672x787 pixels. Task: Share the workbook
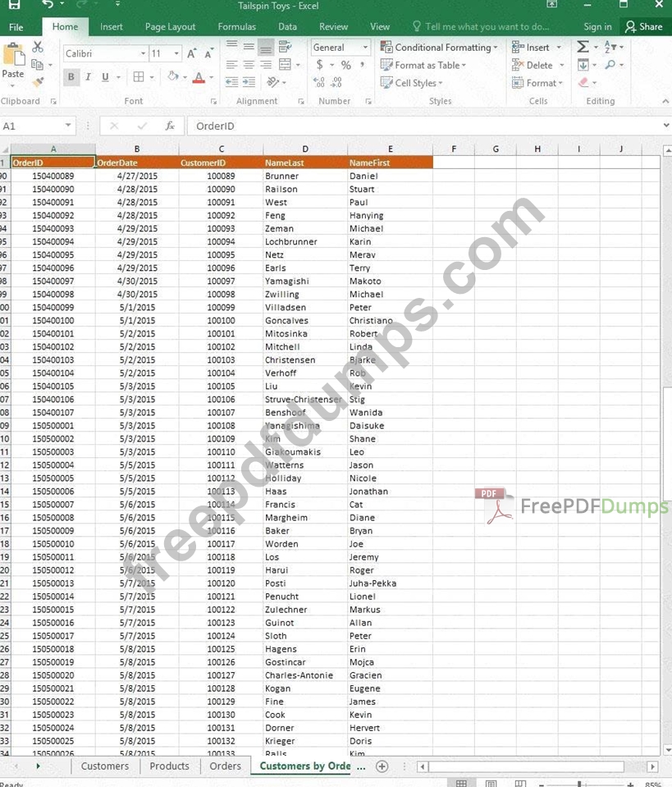644,26
